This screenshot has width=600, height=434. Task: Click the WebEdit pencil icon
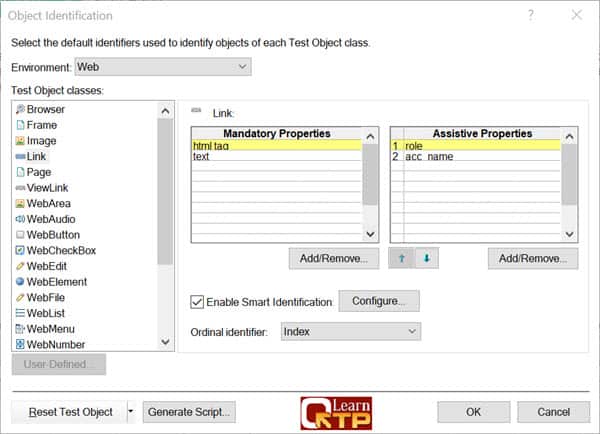tap(20, 266)
